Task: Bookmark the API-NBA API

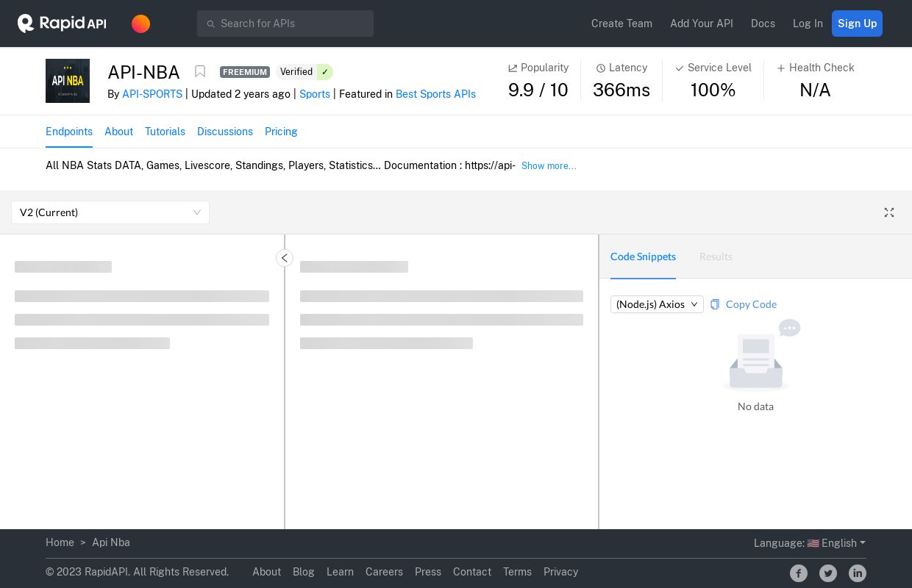Action: point(200,71)
